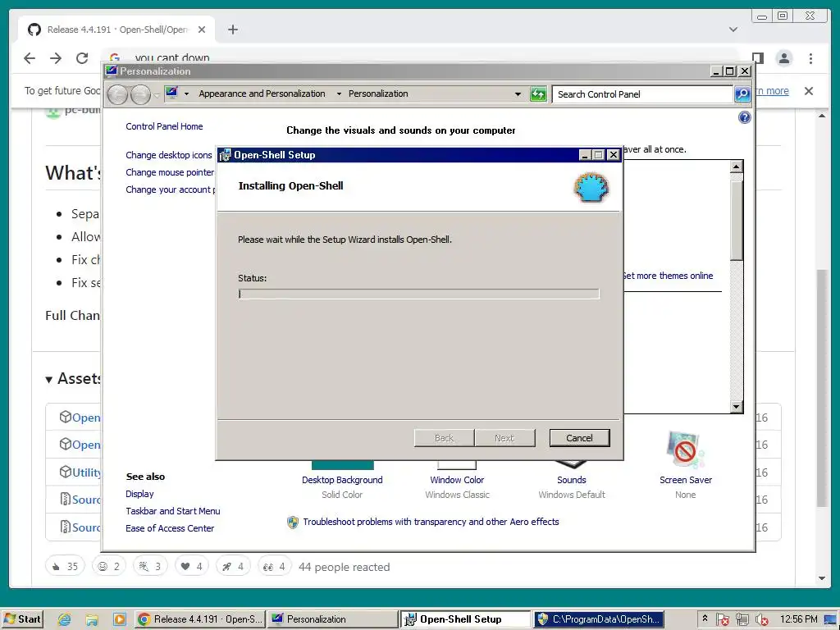
Task: Open Windows Explorer folder icon in taskbar
Action: 92,619
